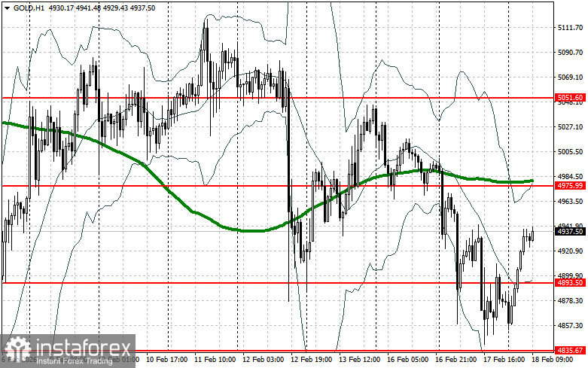Select the header open value 4930.17
The image size is (588, 368).
(61, 8)
